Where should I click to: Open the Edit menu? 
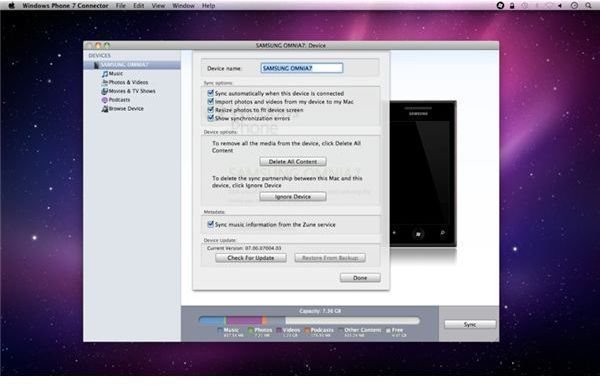[139, 6]
